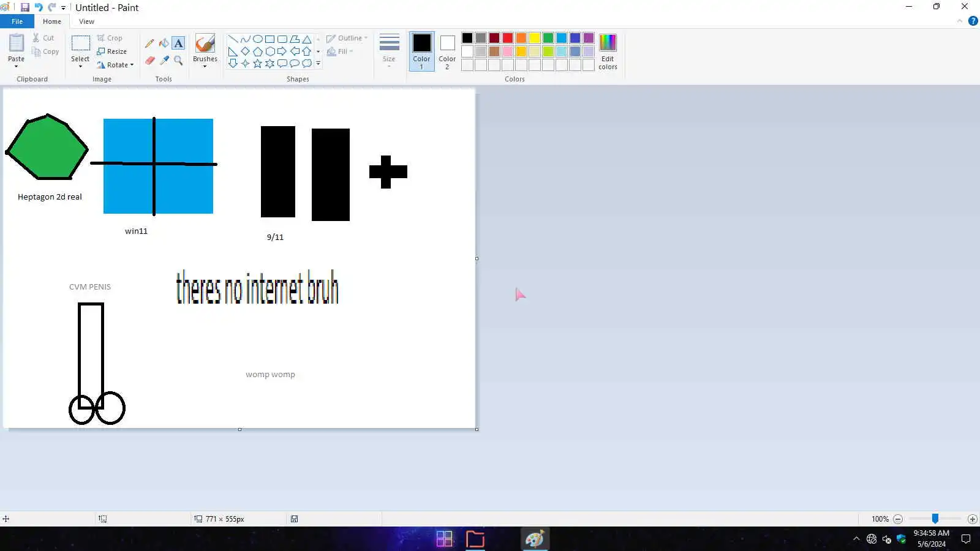Zoom in with the plus button
This screenshot has height=551, width=980.
[972, 519]
